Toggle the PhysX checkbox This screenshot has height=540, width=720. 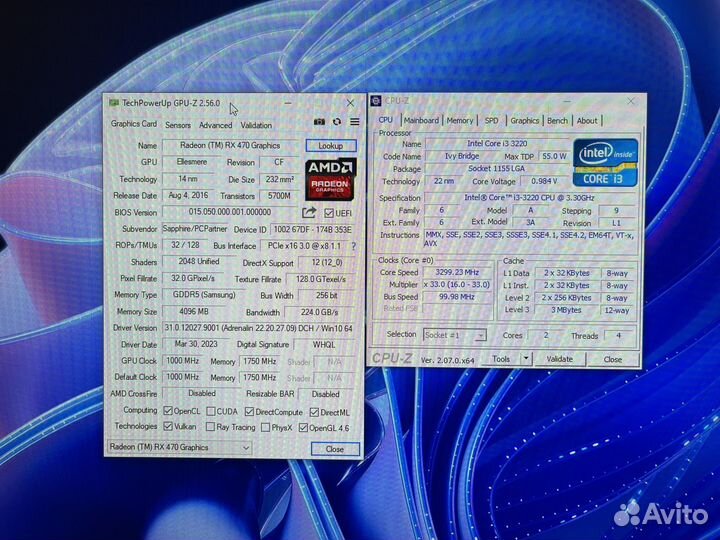click(265, 428)
